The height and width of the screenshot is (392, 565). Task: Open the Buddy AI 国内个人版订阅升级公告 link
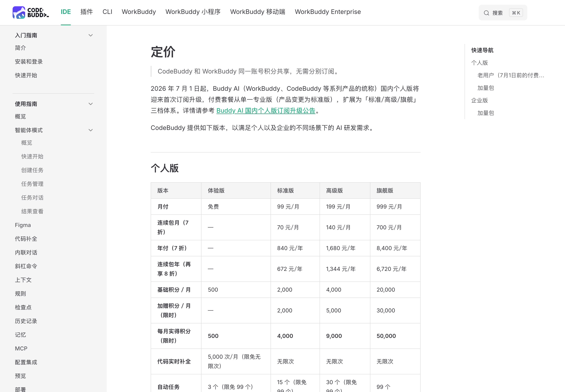266,111
